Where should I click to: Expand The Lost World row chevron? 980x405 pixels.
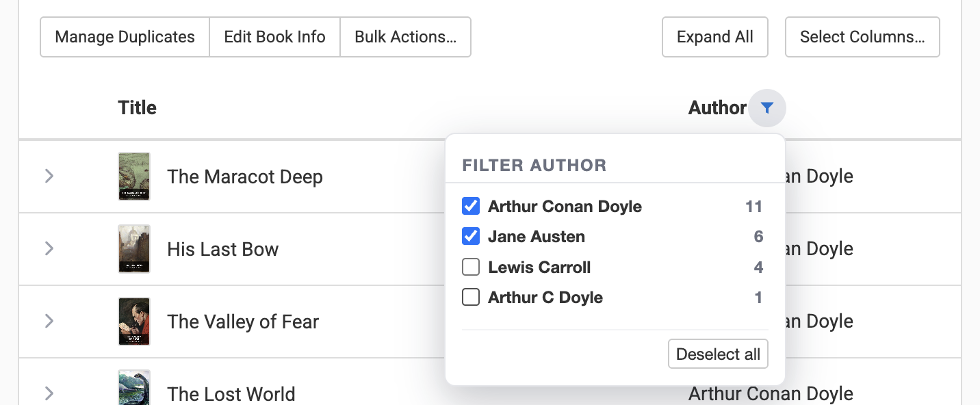tap(49, 393)
